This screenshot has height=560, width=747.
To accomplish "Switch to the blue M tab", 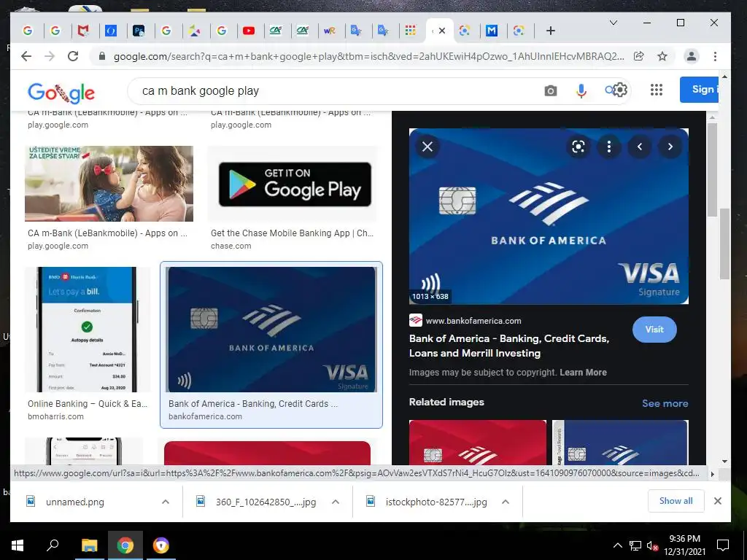I will (492, 31).
